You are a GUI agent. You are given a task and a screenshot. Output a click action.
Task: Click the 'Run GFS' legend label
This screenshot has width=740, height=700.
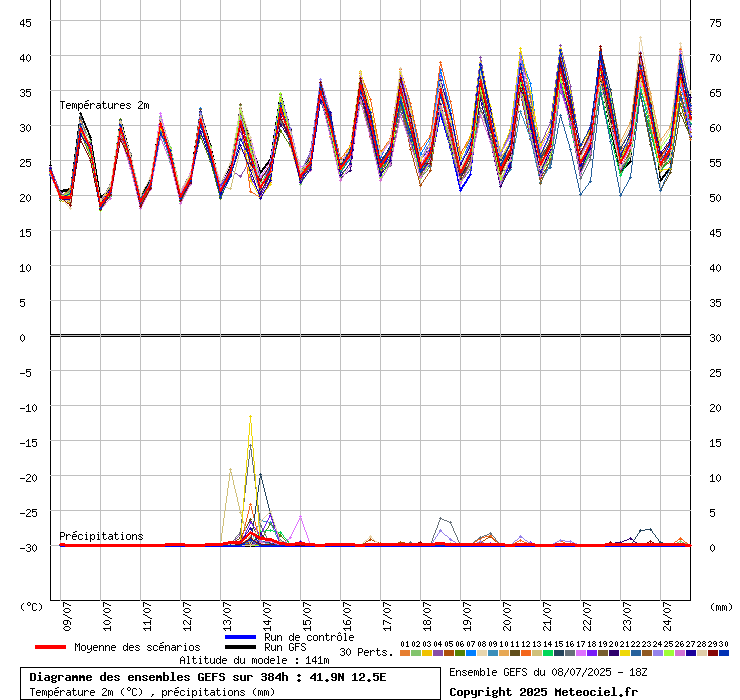tap(285, 647)
